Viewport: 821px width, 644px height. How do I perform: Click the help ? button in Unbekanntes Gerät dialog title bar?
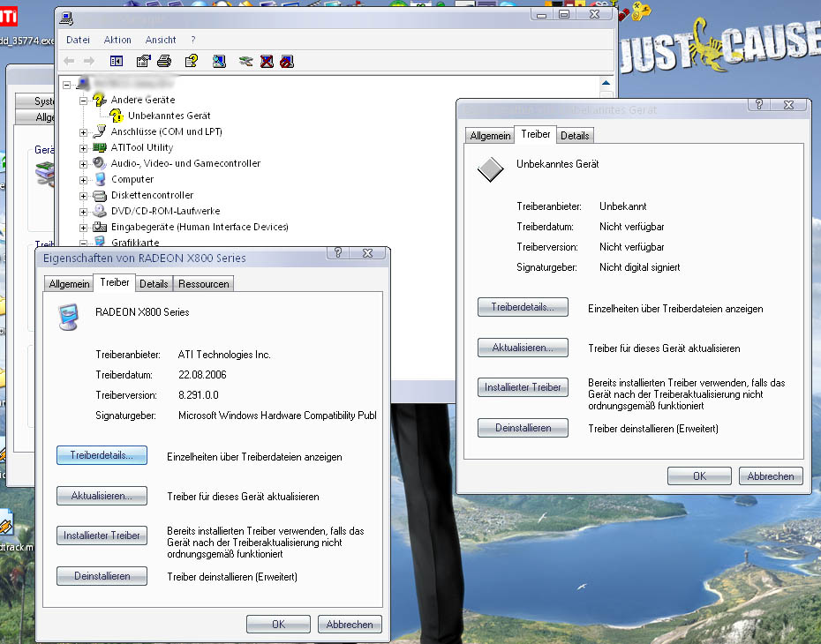coord(759,105)
